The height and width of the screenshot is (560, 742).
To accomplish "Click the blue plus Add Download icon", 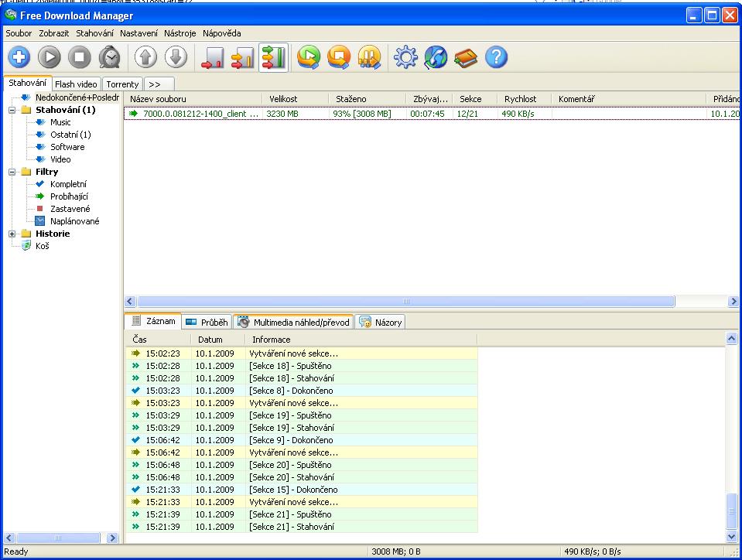I will tap(19, 57).
